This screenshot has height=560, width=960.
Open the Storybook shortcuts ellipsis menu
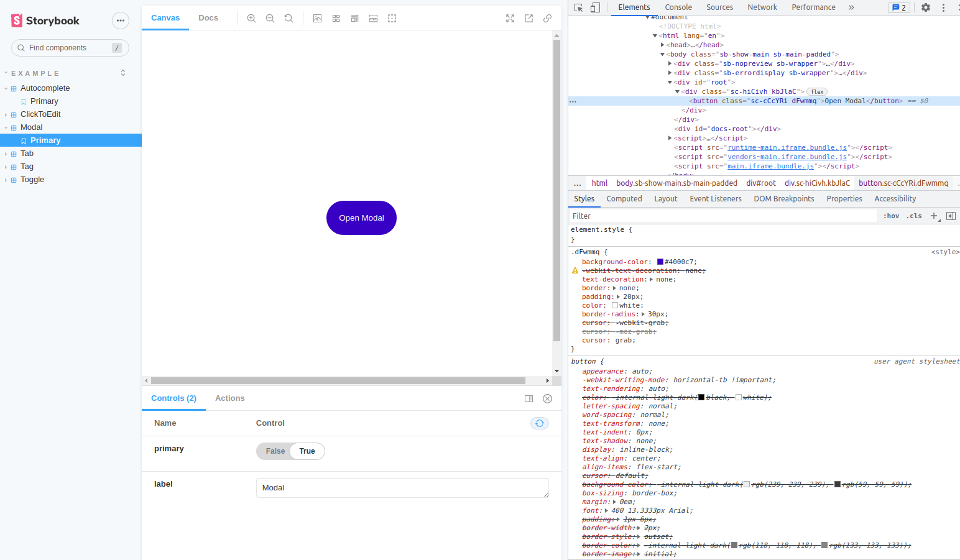(121, 21)
